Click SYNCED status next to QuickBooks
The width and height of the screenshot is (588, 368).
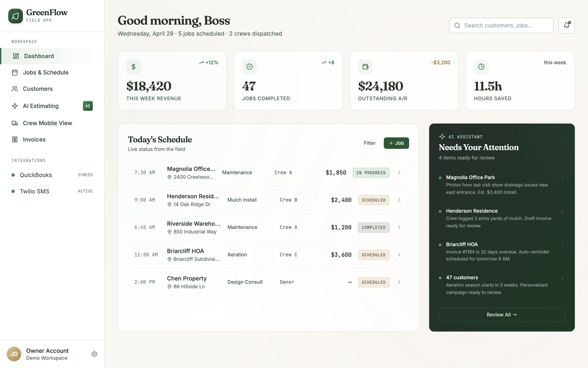tap(85, 175)
